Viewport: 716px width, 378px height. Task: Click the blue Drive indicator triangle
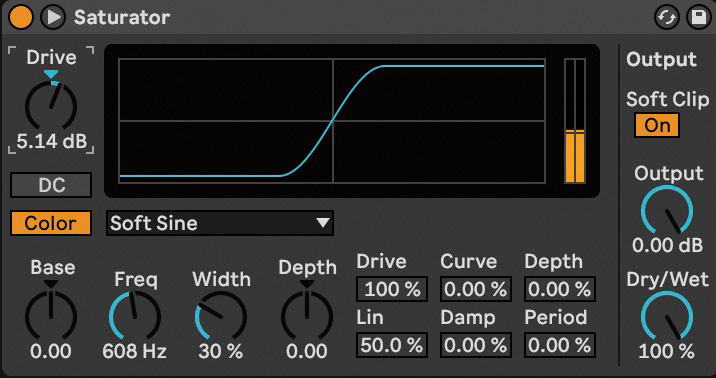click(51, 74)
